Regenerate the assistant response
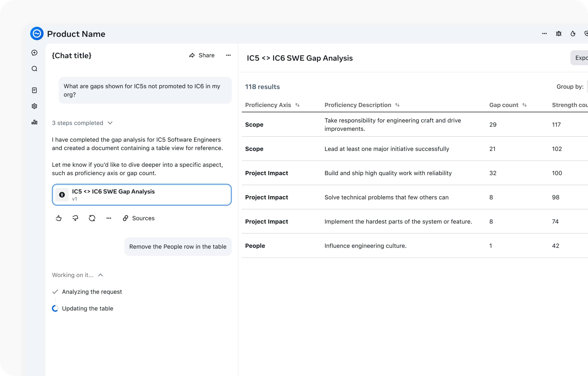 tap(92, 218)
